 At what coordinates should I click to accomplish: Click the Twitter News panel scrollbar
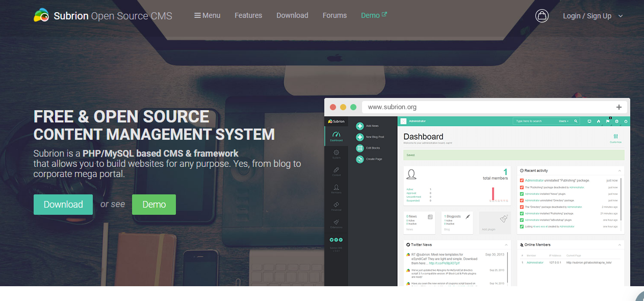pos(507,267)
